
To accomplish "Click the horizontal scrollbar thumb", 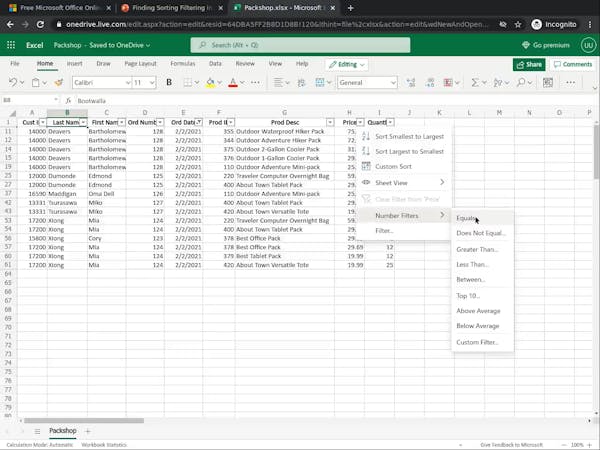I will 84,421.
